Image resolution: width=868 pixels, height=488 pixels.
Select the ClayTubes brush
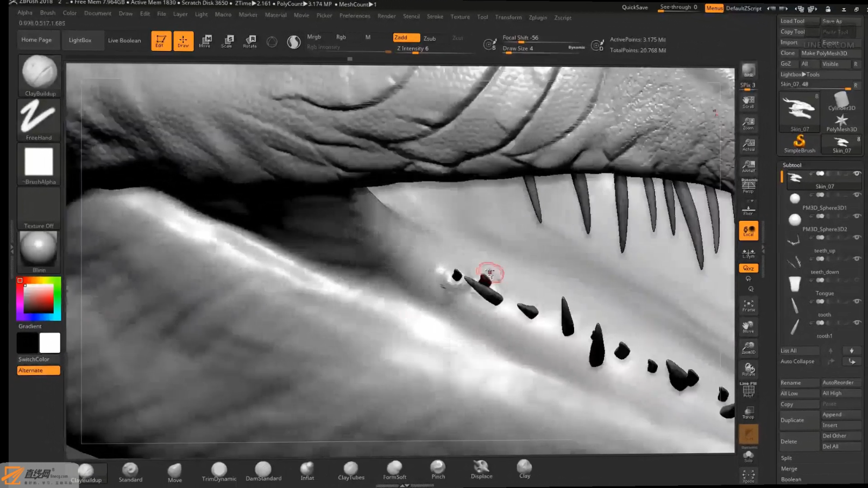(351, 470)
